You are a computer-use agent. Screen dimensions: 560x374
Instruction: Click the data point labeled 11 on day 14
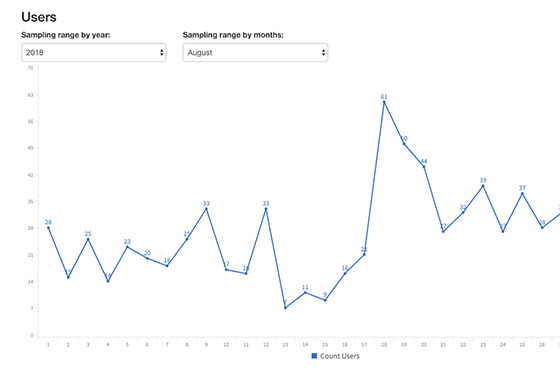pos(305,293)
